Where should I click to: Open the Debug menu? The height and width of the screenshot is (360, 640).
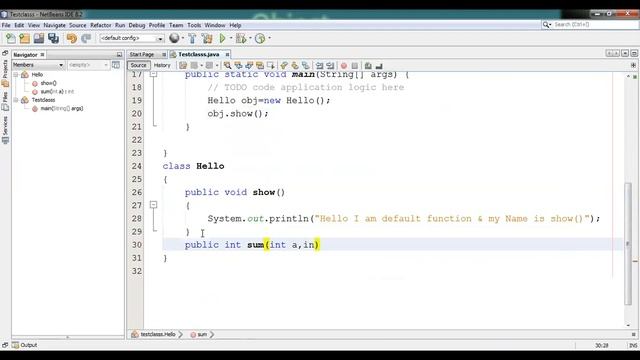tap(137, 25)
